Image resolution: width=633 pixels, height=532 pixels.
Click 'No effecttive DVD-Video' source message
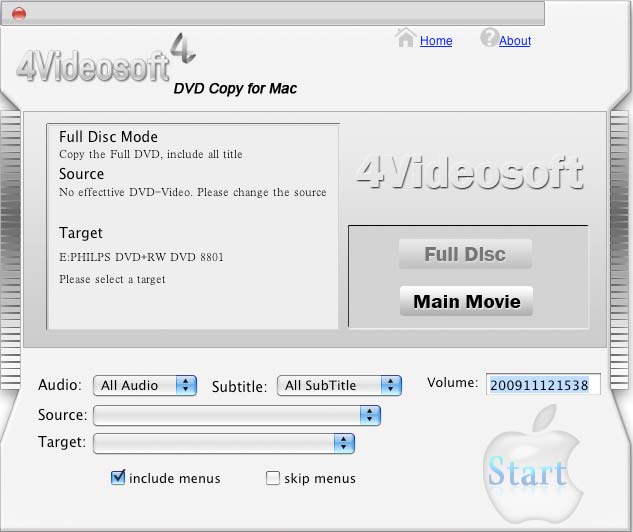coord(193,192)
